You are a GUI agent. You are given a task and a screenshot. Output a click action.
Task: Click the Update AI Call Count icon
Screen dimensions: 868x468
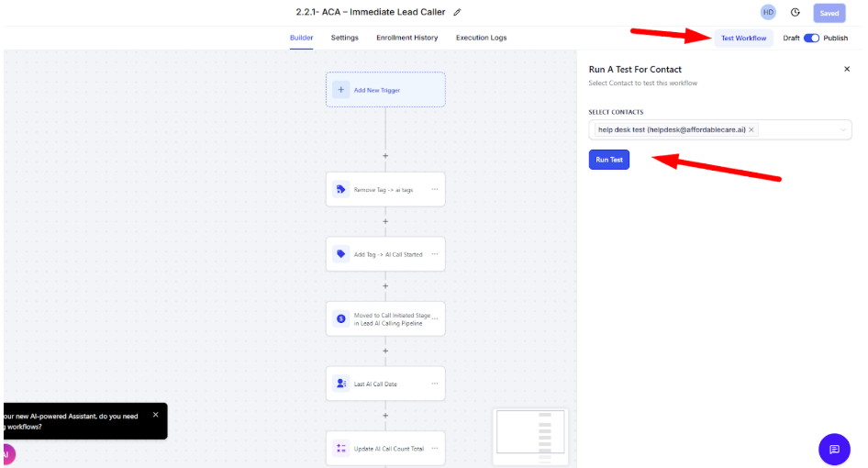click(x=341, y=449)
